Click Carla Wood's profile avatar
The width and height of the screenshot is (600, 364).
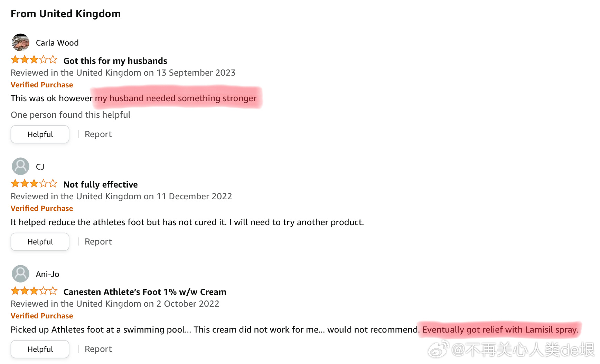point(20,42)
